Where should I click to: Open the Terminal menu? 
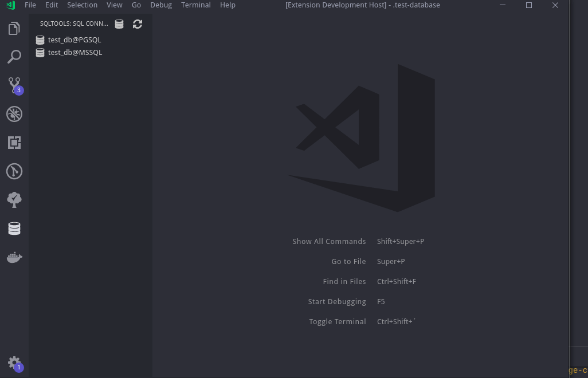point(196,5)
